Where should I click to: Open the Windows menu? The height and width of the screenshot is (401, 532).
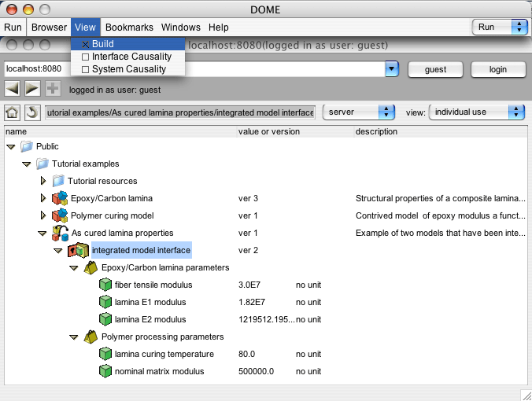(x=180, y=27)
